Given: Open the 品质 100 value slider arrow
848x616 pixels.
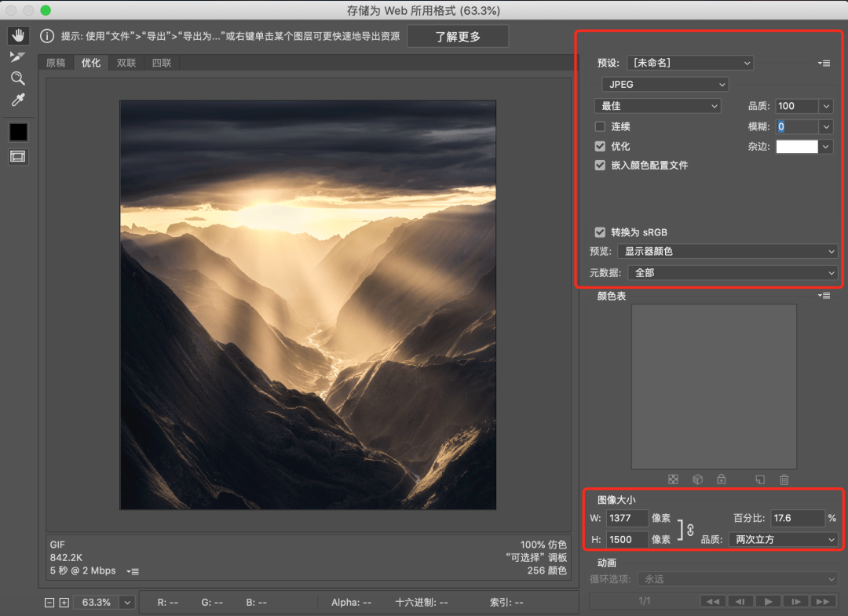Looking at the screenshot, I should [x=826, y=106].
